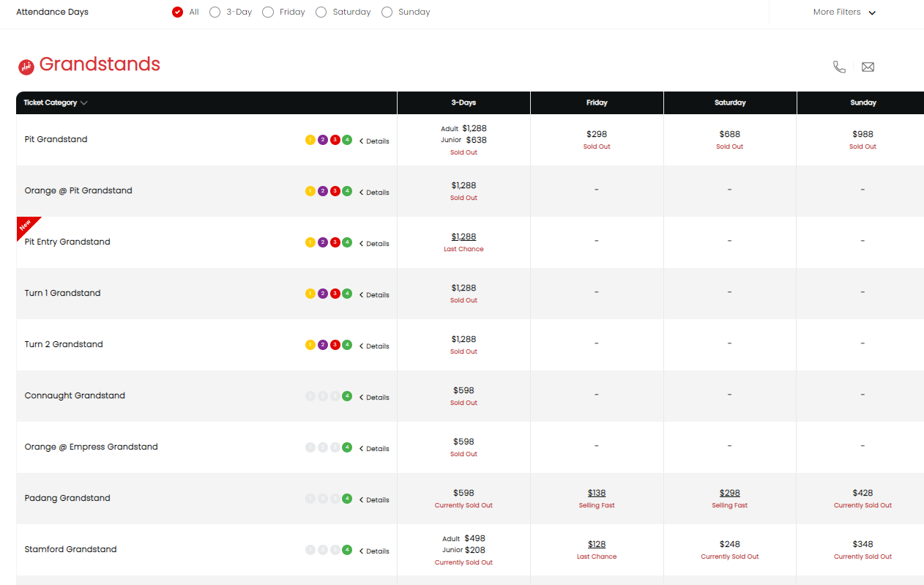Click the $348 Stamford Sunday price

862,544
